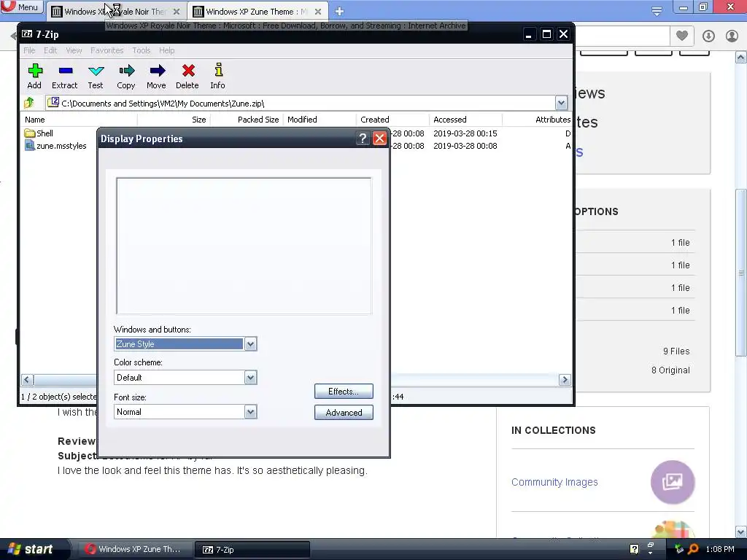Click 7-Zip horizontal scrollbar left arrow

(x=27, y=379)
